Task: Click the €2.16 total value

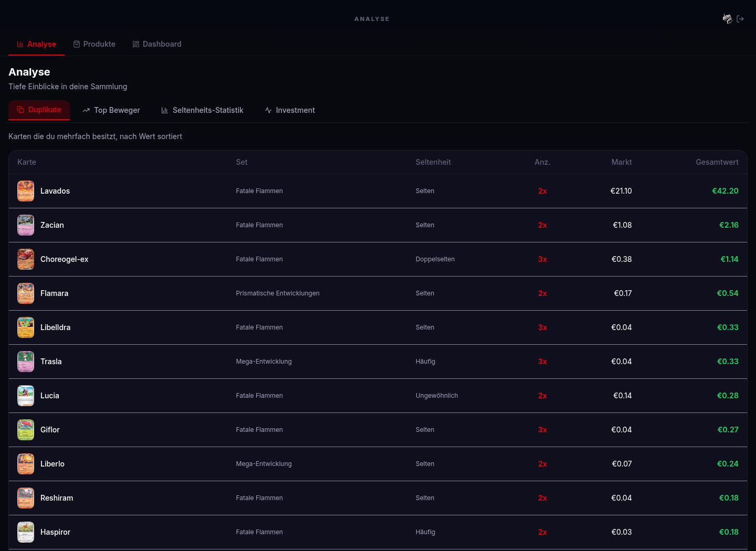Action: tap(729, 225)
